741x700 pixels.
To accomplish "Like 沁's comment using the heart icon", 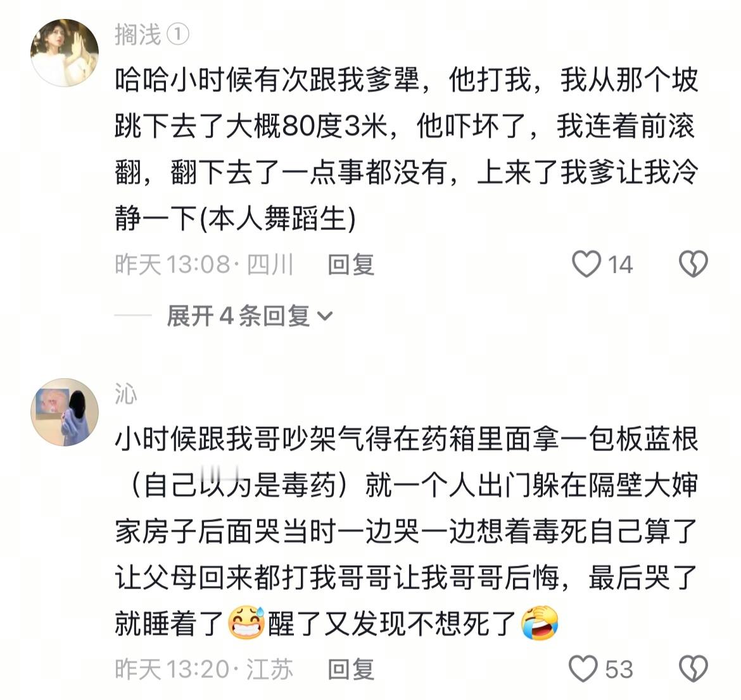I will (x=583, y=668).
